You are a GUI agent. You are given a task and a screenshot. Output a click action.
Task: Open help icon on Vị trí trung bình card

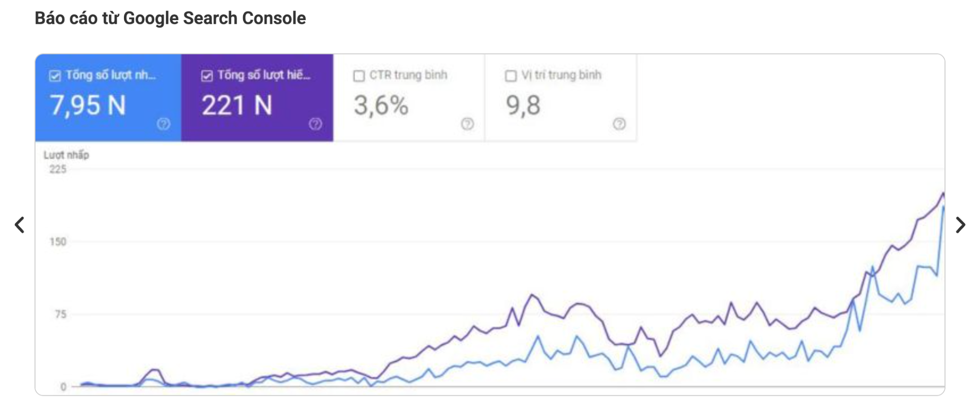[619, 124]
